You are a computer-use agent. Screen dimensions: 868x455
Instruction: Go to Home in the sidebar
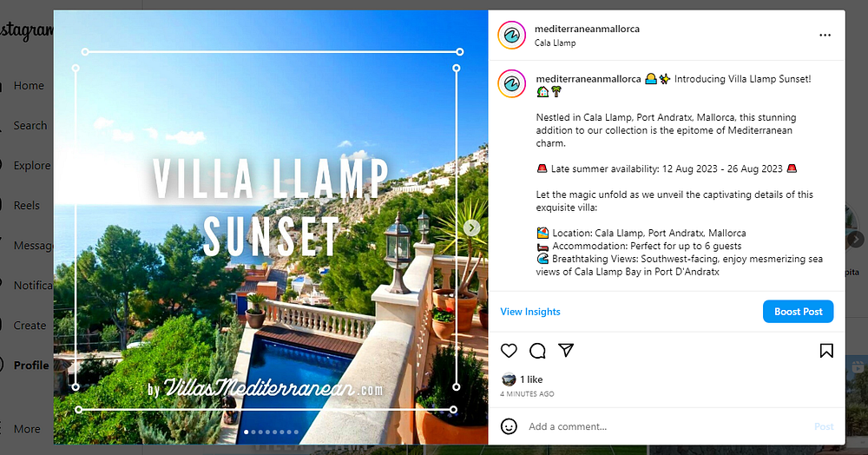(x=29, y=85)
